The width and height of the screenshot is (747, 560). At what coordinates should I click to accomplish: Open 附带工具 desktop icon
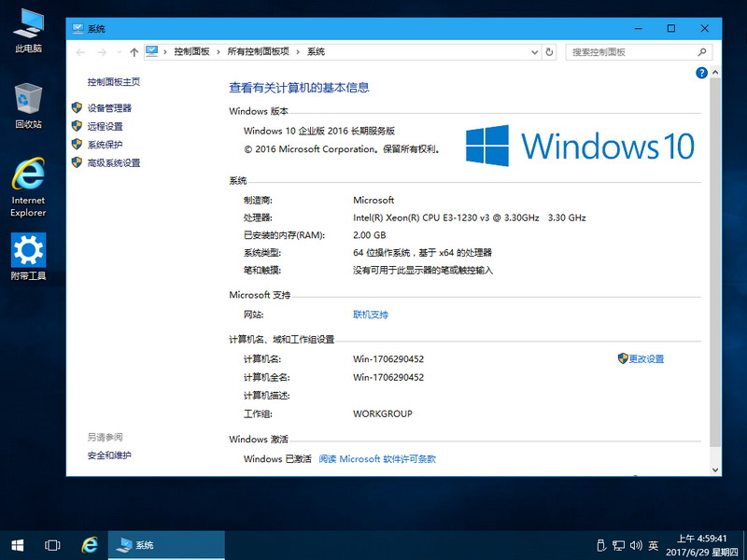[x=29, y=256]
